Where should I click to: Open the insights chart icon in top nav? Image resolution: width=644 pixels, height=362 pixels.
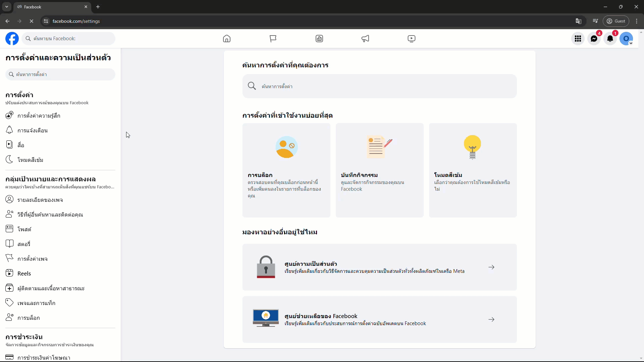click(x=319, y=39)
